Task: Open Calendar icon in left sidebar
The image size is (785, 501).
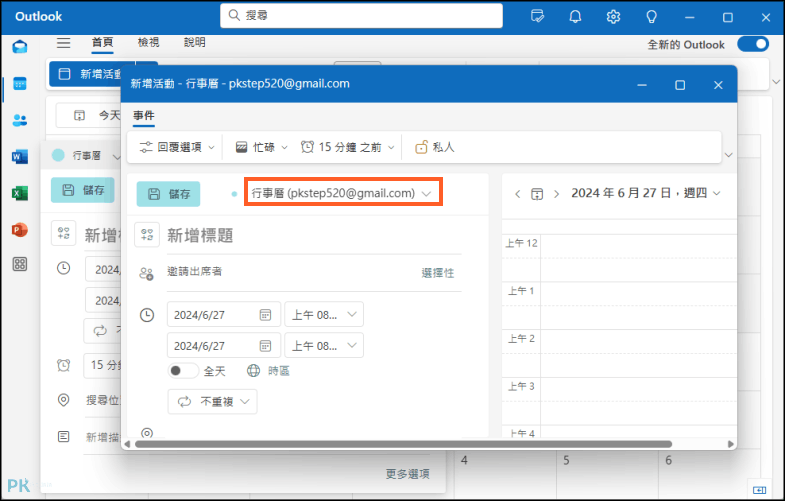Action: point(20,84)
